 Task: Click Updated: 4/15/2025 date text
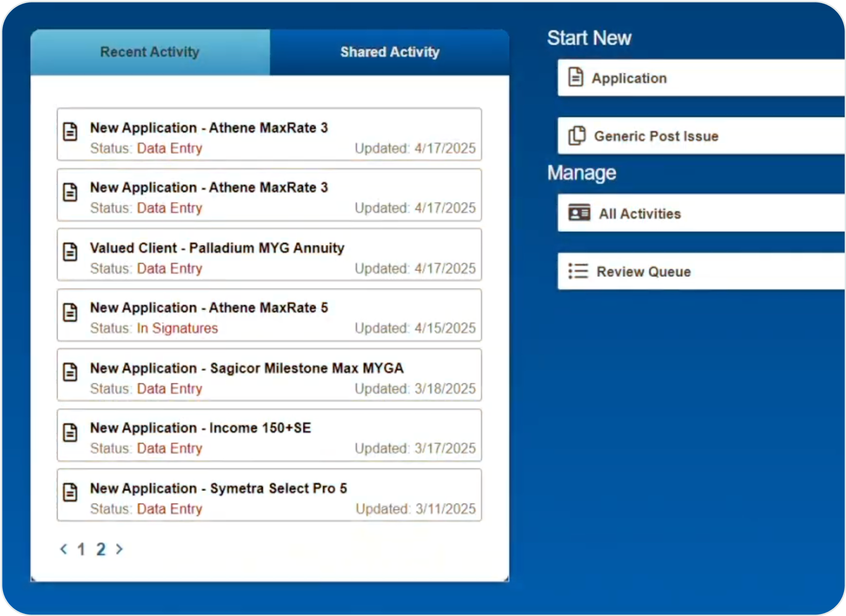(415, 328)
